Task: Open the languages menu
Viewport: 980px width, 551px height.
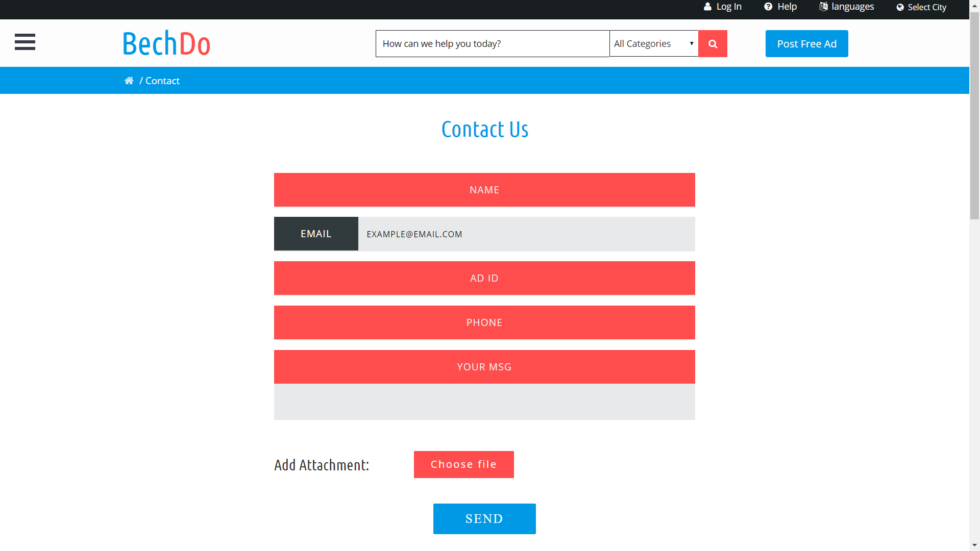Action: point(852,7)
